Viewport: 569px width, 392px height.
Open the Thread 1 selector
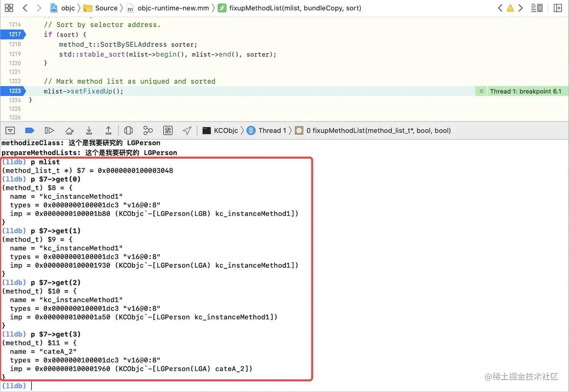[x=272, y=131]
